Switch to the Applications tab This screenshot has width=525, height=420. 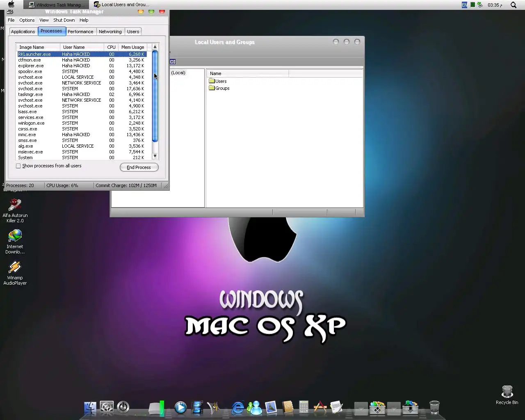tap(23, 32)
